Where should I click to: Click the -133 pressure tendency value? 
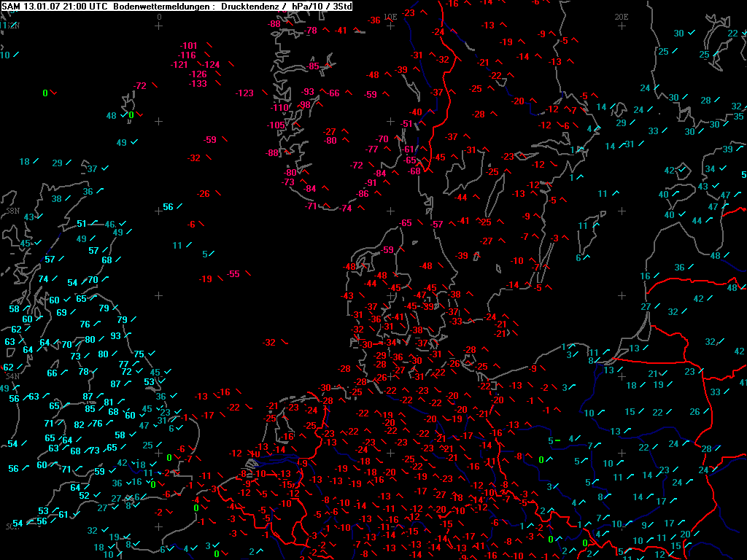198,84
